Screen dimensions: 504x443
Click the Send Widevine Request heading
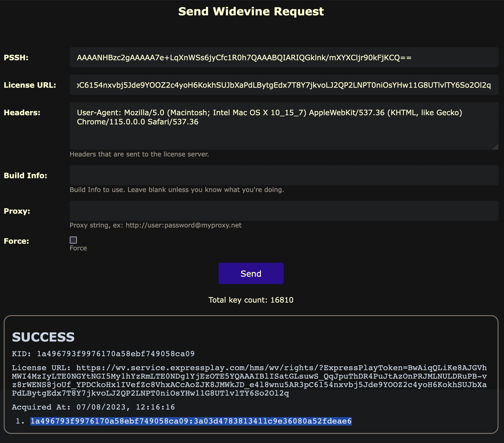(251, 12)
